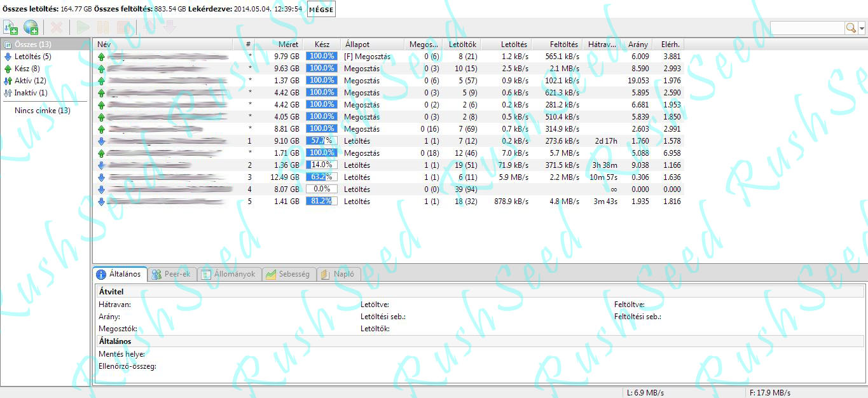Viewport: 868px width, 398px height.
Task: Click inside the search input field
Action: [x=806, y=28]
